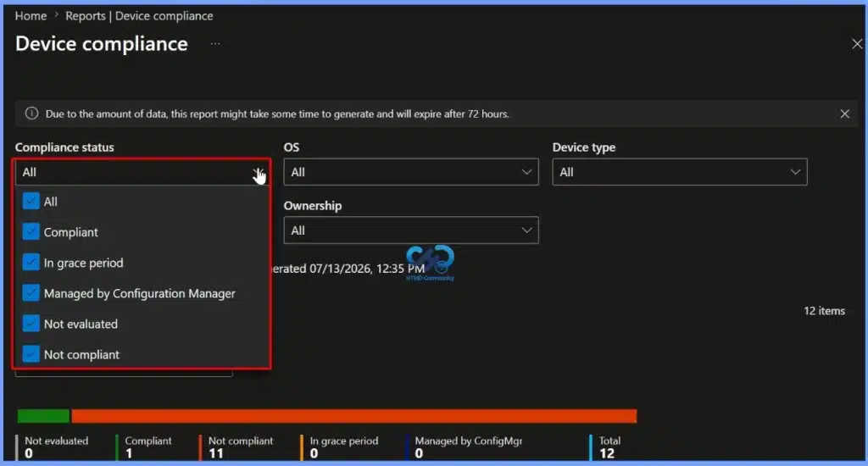The width and height of the screenshot is (868, 466).
Task: Uncheck the Compliant option
Action: [31, 231]
